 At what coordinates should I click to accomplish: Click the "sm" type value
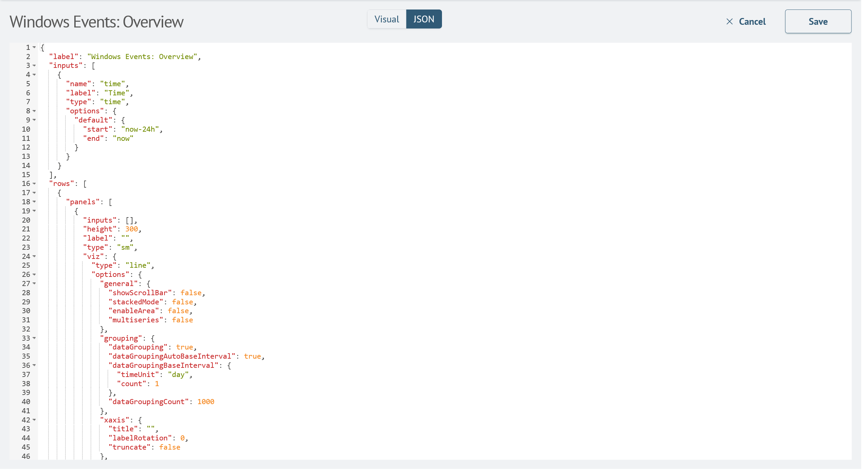tap(125, 247)
